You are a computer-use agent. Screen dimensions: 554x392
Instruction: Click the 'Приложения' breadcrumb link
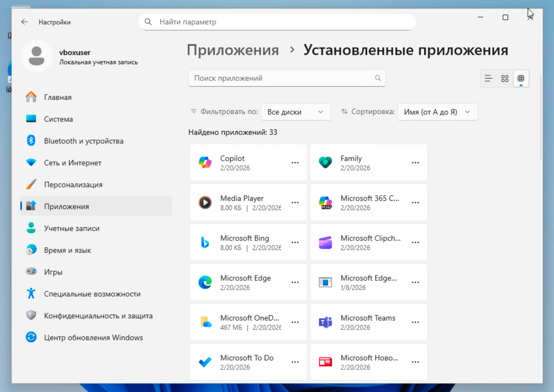[233, 50]
